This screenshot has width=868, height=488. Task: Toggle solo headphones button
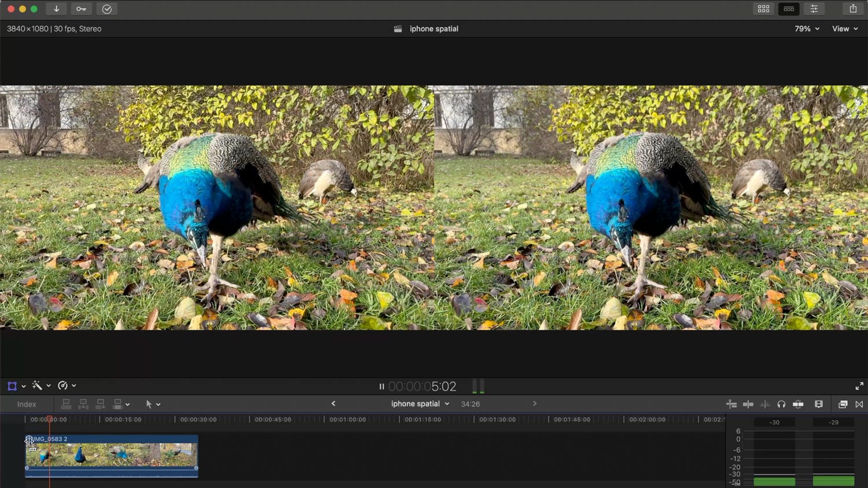(x=781, y=404)
